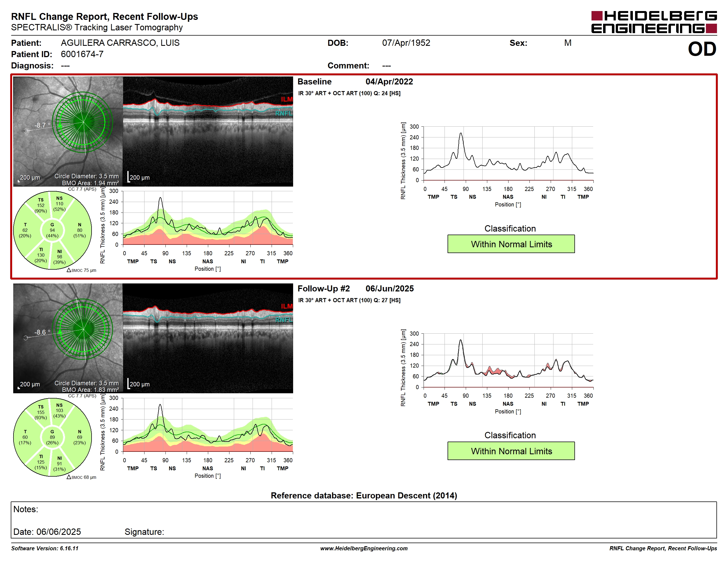The width and height of the screenshot is (728, 563).
Task: Click baseline scan info 'Q: 24 [HS]' line
Action: (x=349, y=93)
